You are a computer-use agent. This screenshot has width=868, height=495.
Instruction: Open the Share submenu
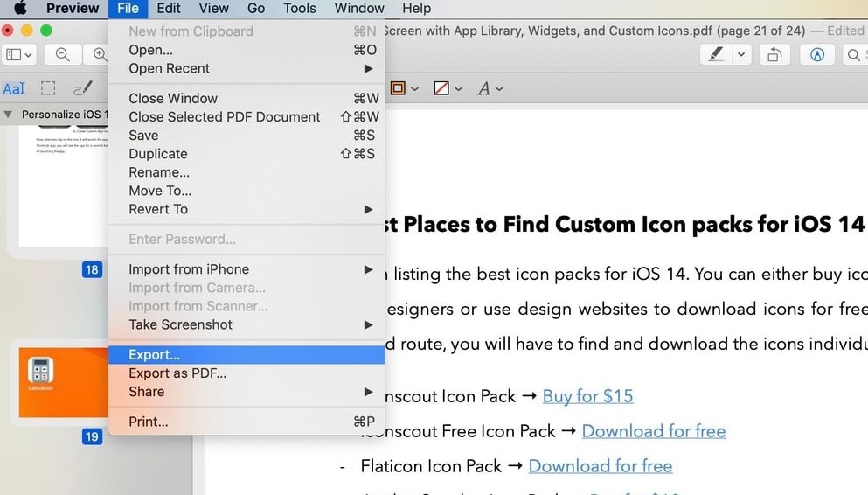[247, 392]
